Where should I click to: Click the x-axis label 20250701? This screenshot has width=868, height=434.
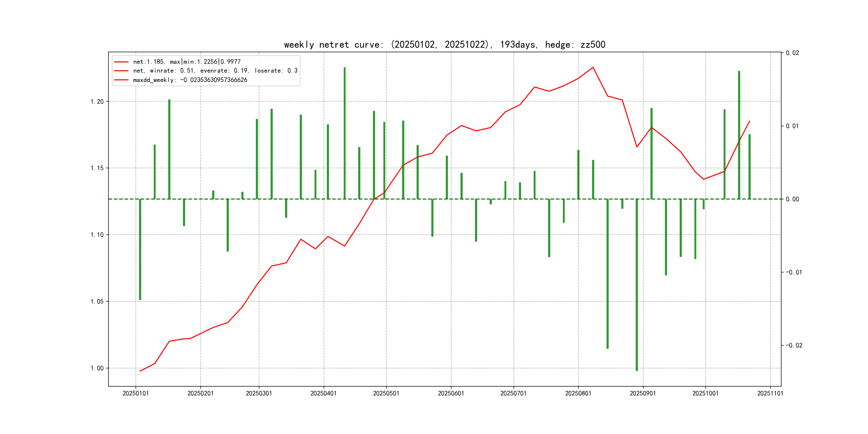tap(513, 393)
